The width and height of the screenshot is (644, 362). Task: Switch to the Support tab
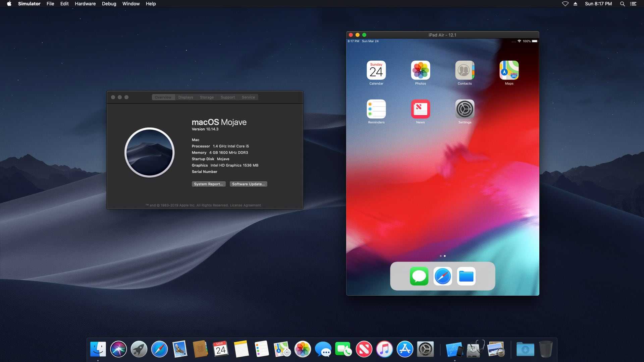coord(227,97)
